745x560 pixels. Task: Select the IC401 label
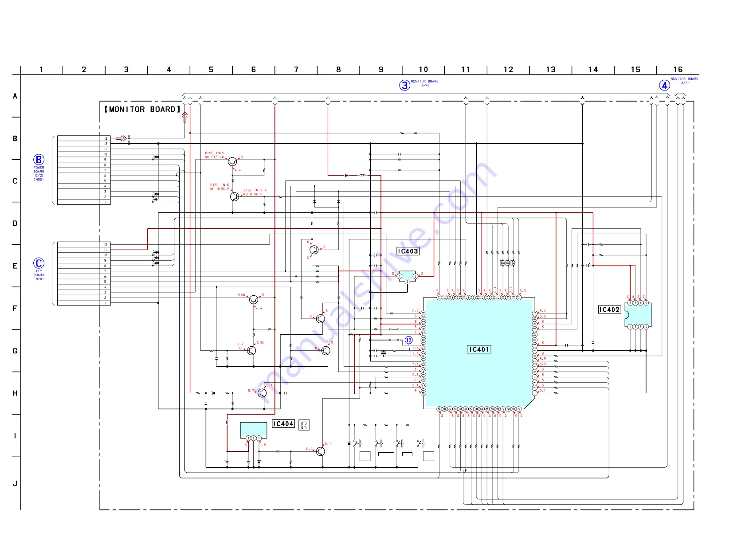(x=479, y=349)
